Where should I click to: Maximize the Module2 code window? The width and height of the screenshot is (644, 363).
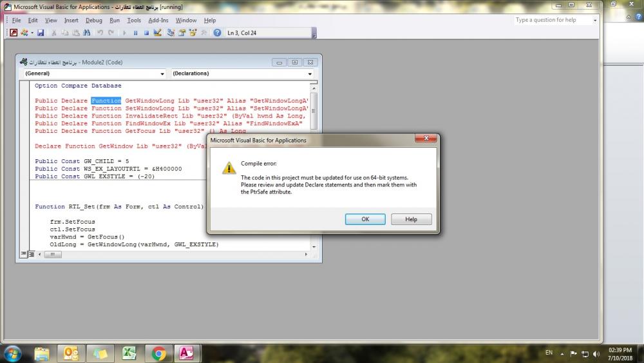click(x=294, y=62)
